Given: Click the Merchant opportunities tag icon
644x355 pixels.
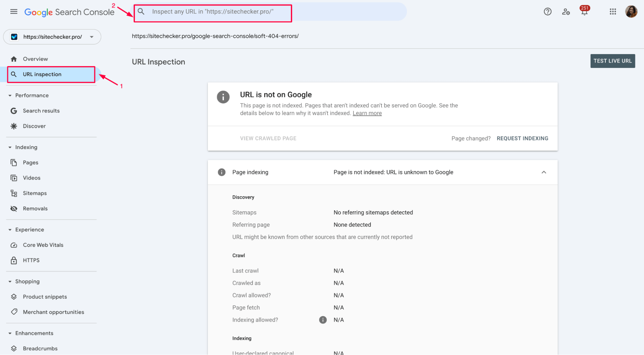Looking at the screenshot, I should [x=14, y=312].
